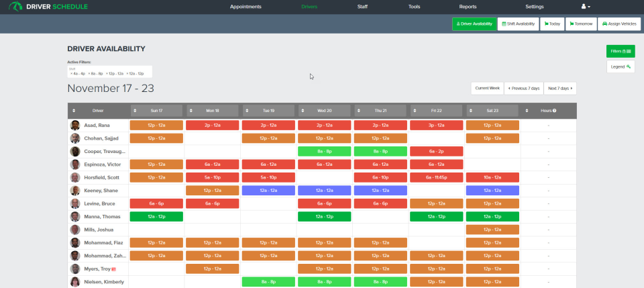
Task: Show the Today schedule
Action: pos(552,23)
